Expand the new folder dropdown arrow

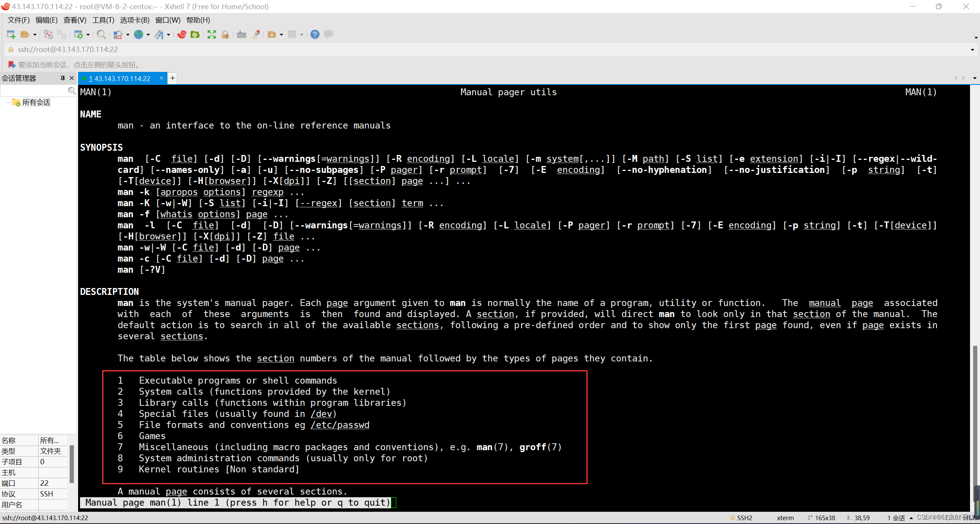click(x=281, y=35)
